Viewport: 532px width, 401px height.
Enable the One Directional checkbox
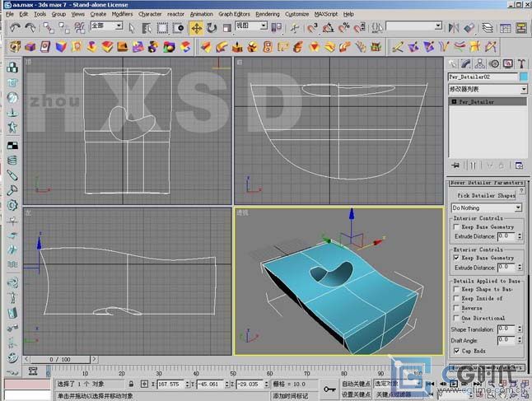coord(457,318)
